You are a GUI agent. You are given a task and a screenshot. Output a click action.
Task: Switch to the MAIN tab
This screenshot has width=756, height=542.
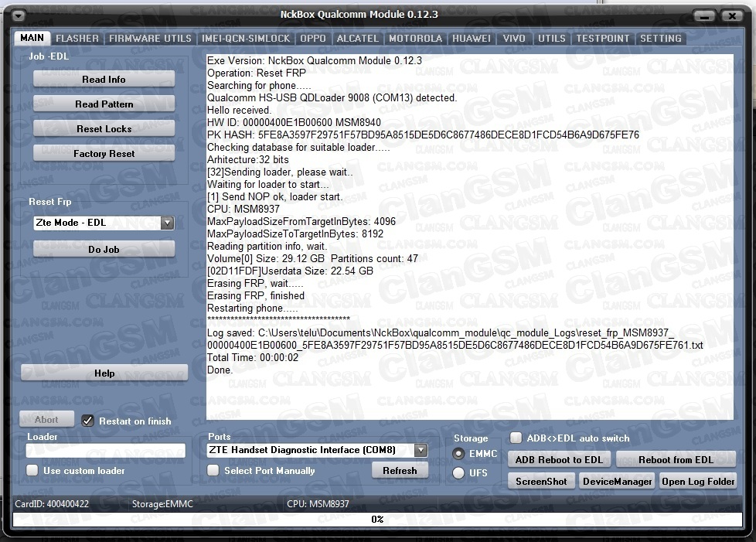coord(32,38)
